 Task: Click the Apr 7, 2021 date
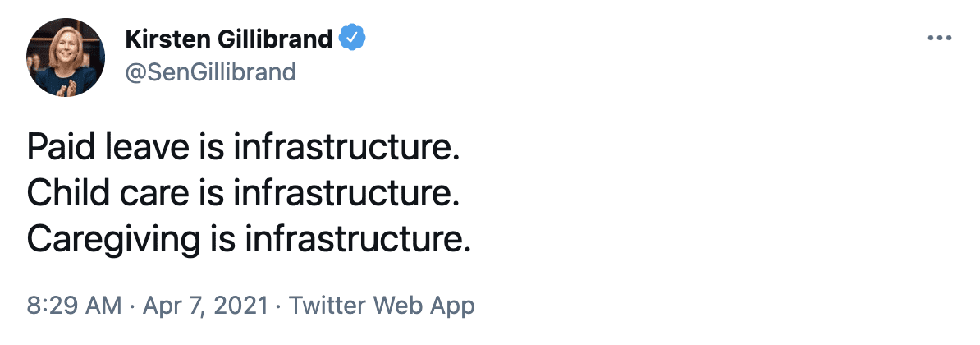pyautogui.click(x=206, y=306)
